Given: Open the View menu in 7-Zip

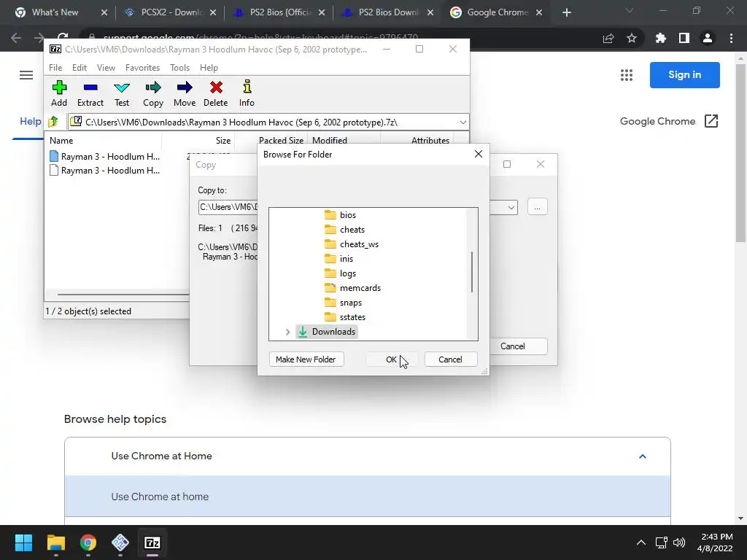Looking at the screenshot, I should (x=106, y=68).
